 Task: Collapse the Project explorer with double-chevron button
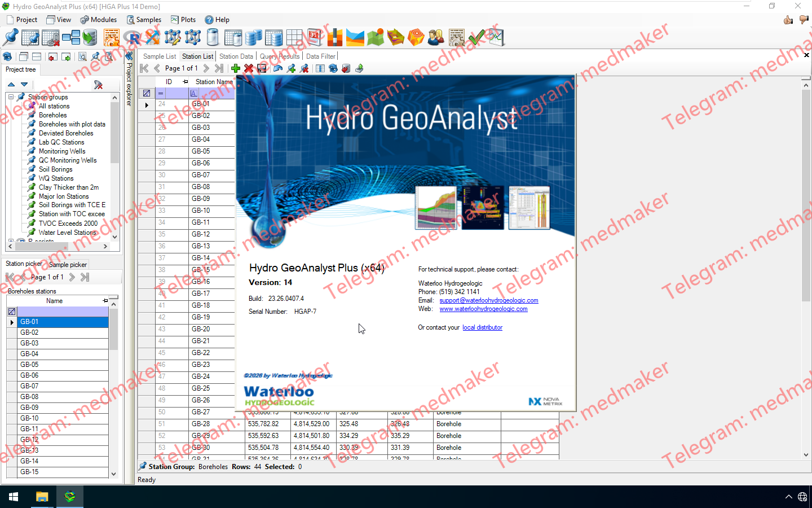129,56
